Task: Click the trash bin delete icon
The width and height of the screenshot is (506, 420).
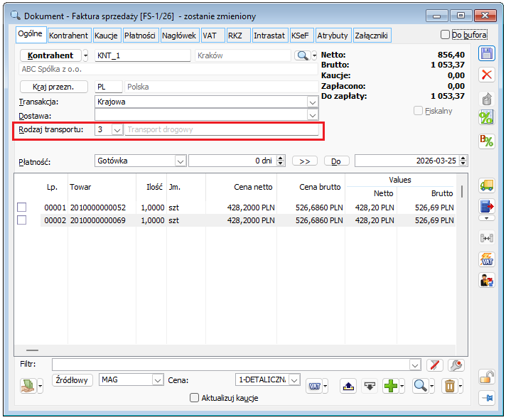Action: [449, 386]
